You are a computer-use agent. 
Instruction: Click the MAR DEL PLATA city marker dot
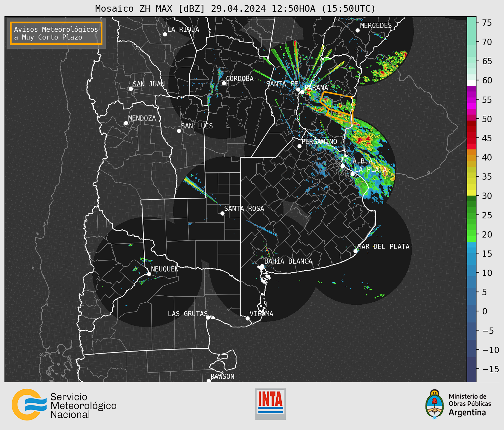356,251
